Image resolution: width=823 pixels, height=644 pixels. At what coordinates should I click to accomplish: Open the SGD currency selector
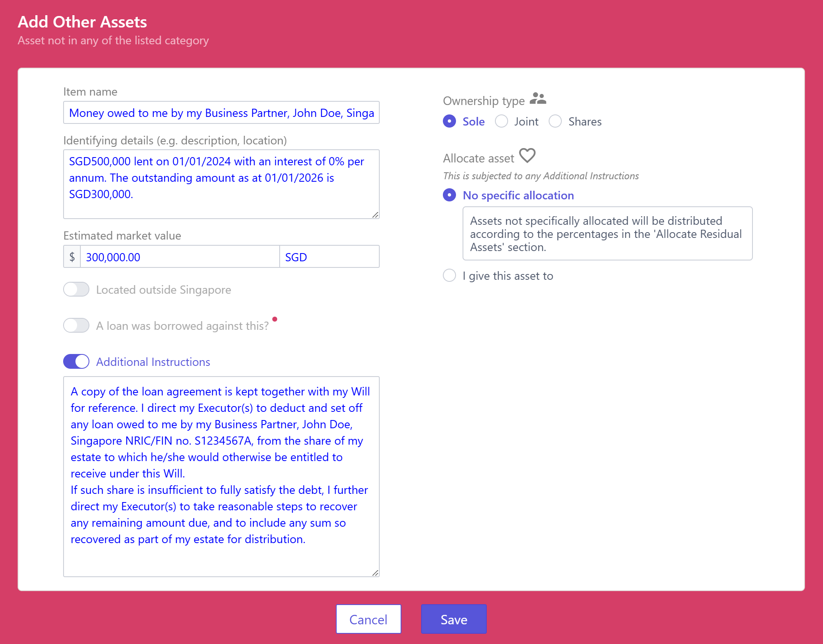(329, 257)
